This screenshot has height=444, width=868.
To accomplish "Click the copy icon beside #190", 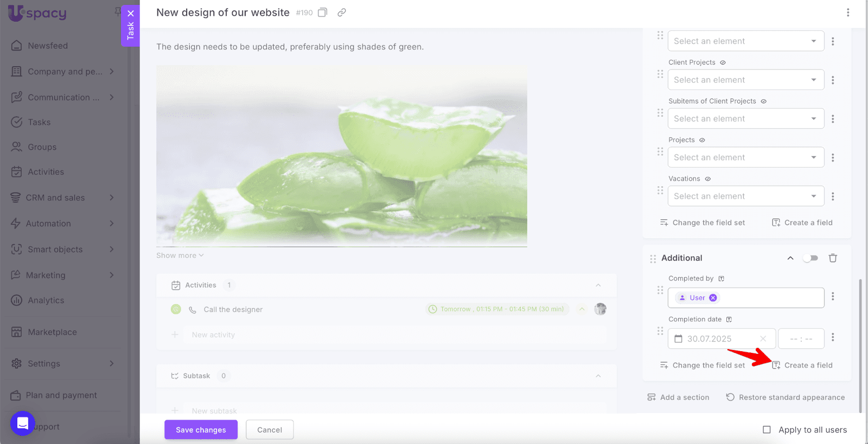I will pos(322,12).
